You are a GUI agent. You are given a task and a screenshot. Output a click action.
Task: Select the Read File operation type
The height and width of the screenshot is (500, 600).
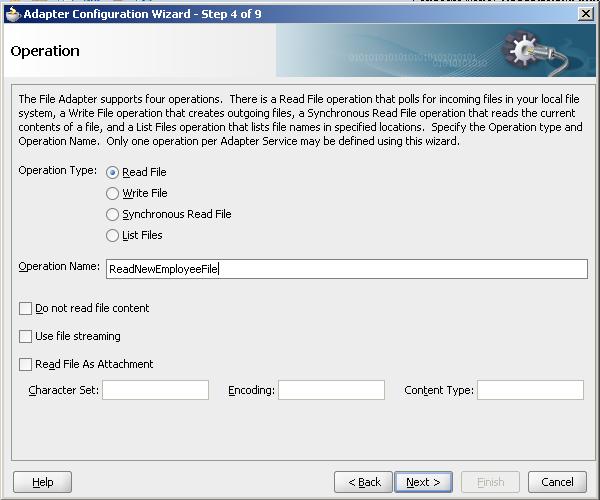click(x=113, y=172)
